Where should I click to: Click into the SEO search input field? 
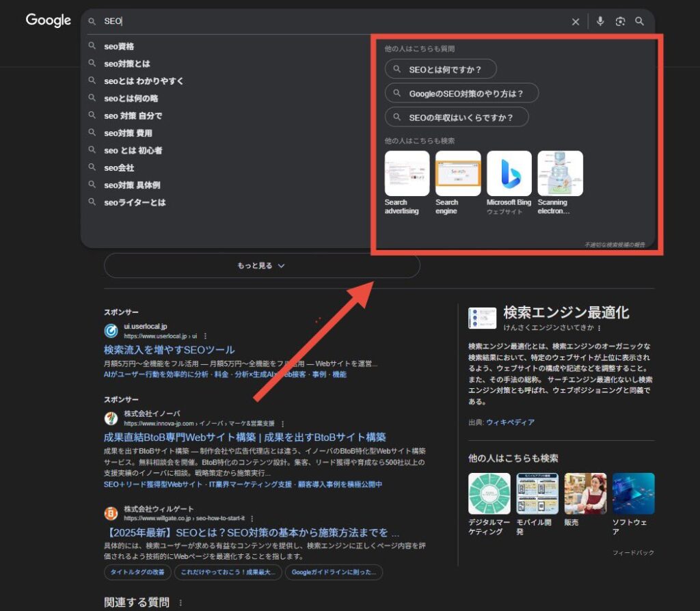pyautogui.click(x=328, y=22)
